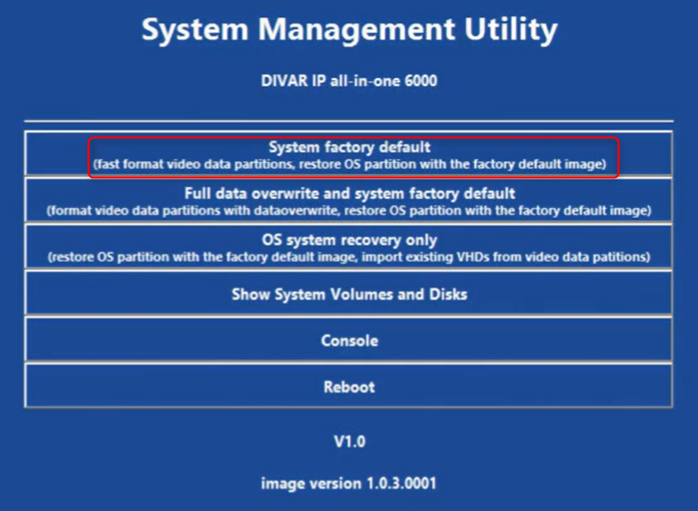Screen dimensions: 698x511
Task: Click the DIVAR IP all-in-one 6000 label
Action: [x=349, y=81]
